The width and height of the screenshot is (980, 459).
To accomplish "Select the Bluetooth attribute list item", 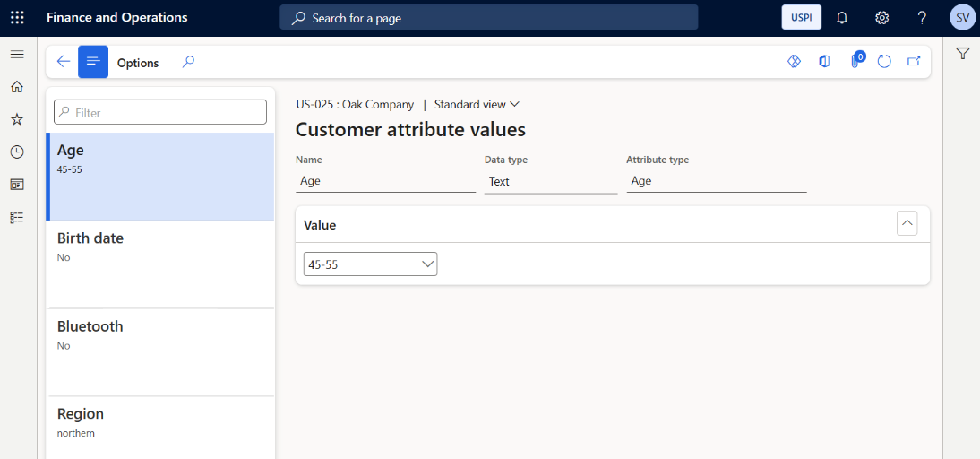I will pos(160,352).
